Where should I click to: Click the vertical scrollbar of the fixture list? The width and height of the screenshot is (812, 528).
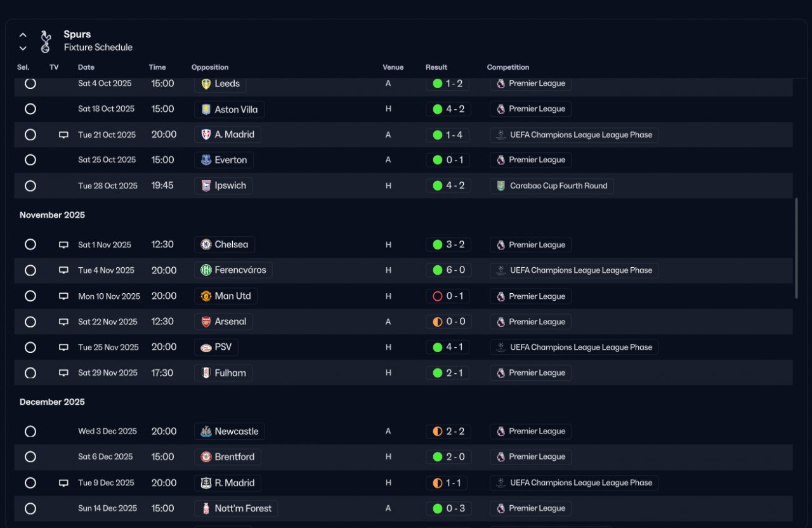point(796,247)
